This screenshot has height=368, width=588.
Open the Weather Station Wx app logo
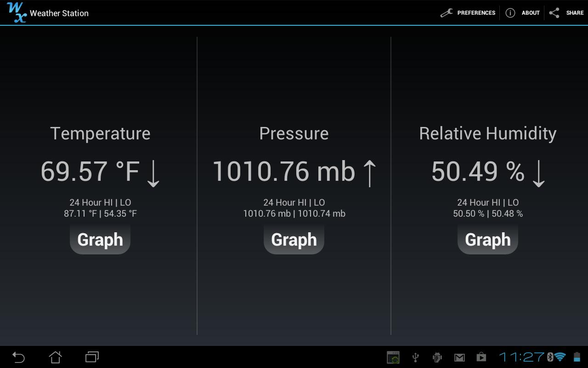pyautogui.click(x=17, y=12)
